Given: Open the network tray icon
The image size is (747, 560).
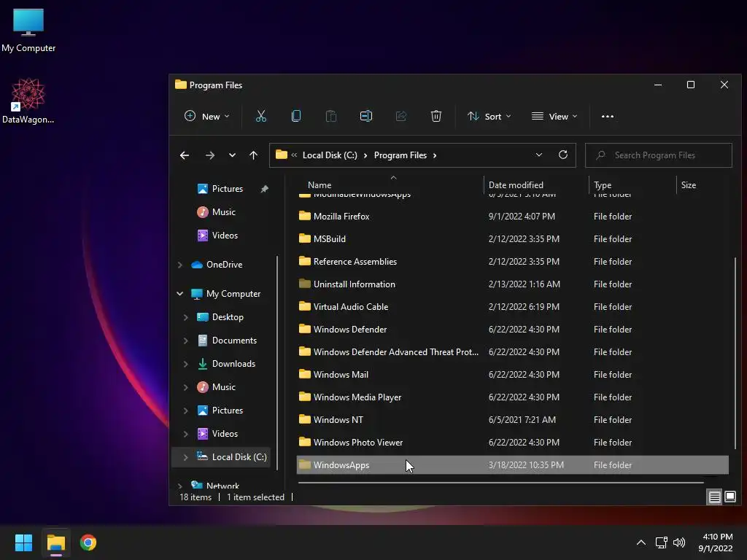Looking at the screenshot, I should [661, 542].
